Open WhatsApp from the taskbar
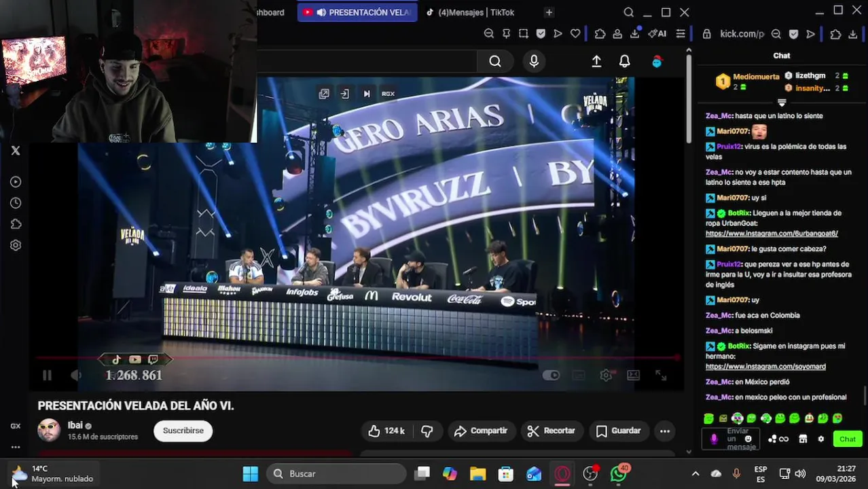 (x=619, y=473)
